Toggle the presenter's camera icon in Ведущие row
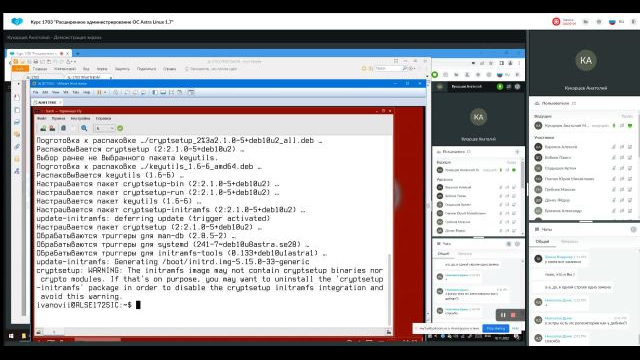The height and width of the screenshot is (360, 640). 622,126
